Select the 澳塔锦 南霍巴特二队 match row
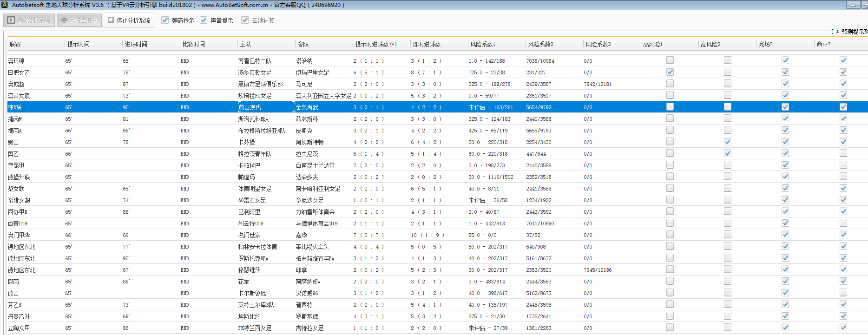The height and width of the screenshot is (335, 868). point(255,61)
